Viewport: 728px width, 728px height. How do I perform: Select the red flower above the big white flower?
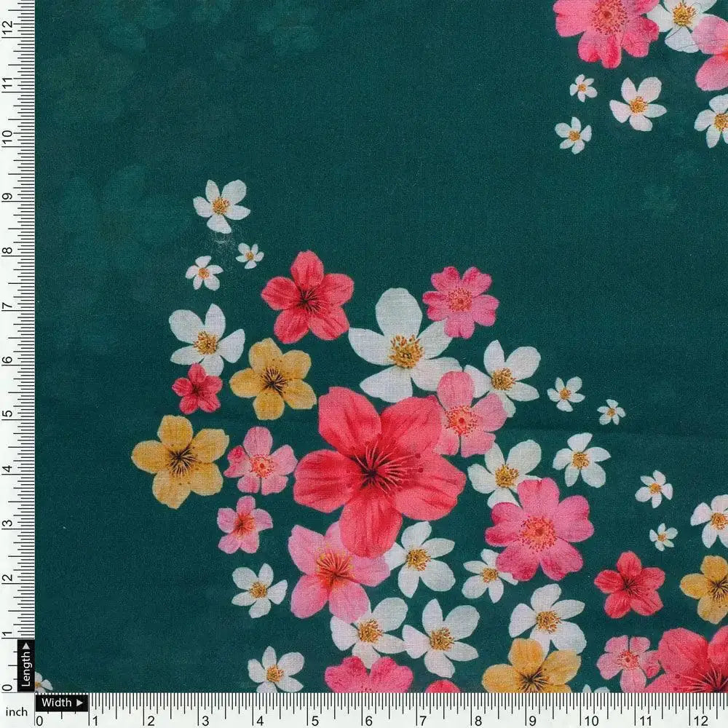coord(307,297)
